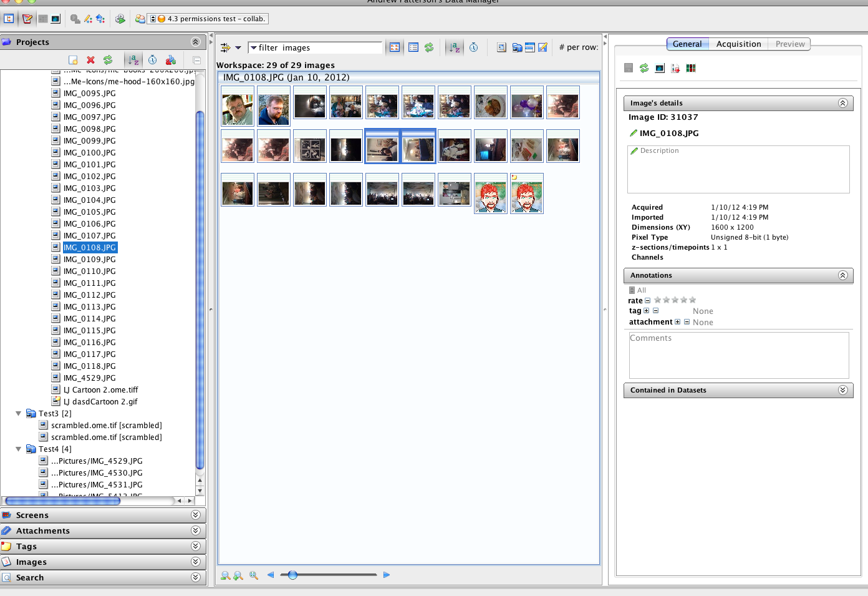Viewport: 868px width, 596px height.
Task: Click the zoom out thumbnails icon
Action: (226, 575)
